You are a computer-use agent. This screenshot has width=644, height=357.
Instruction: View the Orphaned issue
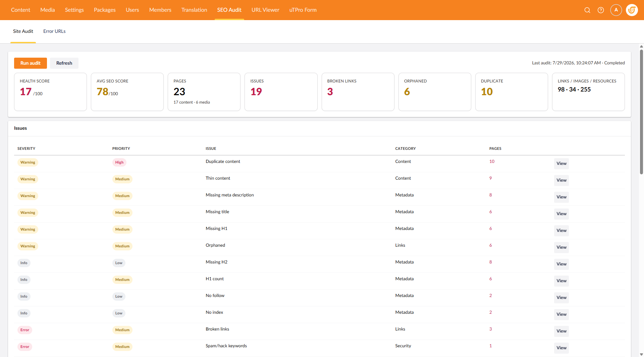(561, 247)
